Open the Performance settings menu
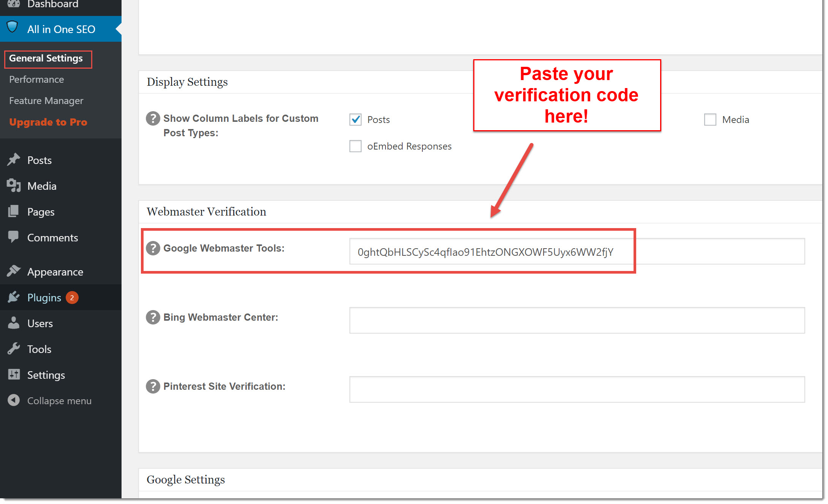This screenshot has width=828, height=504. pos(37,79)
